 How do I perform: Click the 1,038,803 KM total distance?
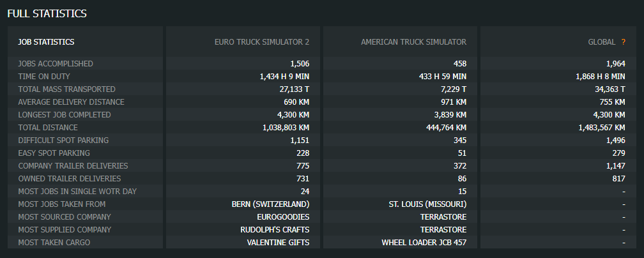(286, 127)
